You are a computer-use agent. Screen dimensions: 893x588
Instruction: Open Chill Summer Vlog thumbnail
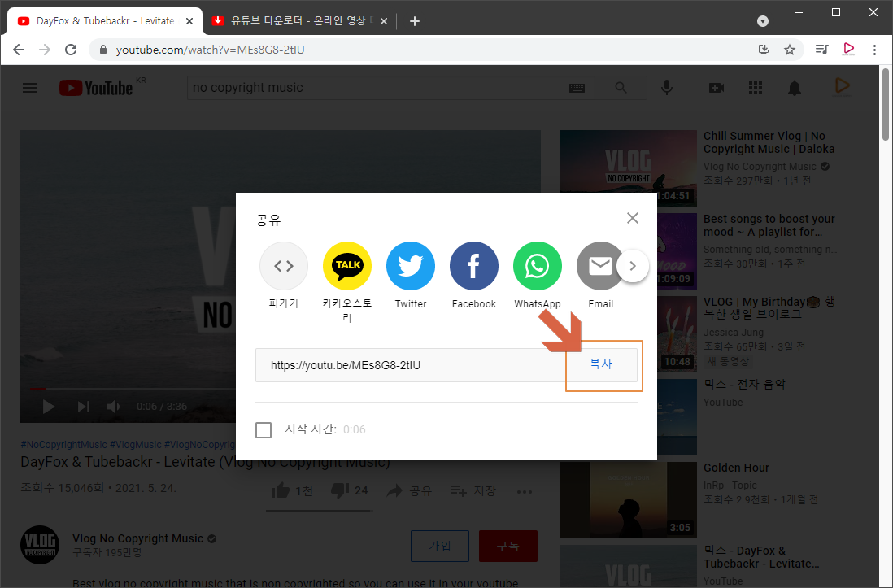point(628,168)
